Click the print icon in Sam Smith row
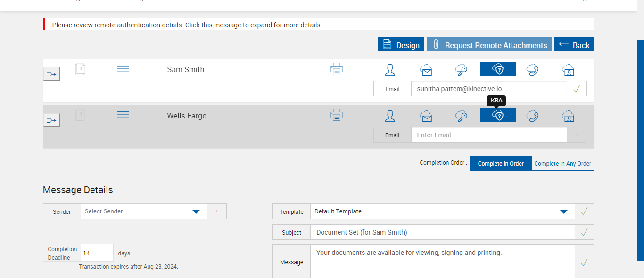The width and height of the screenshot is (644, 278). (336, 69)
